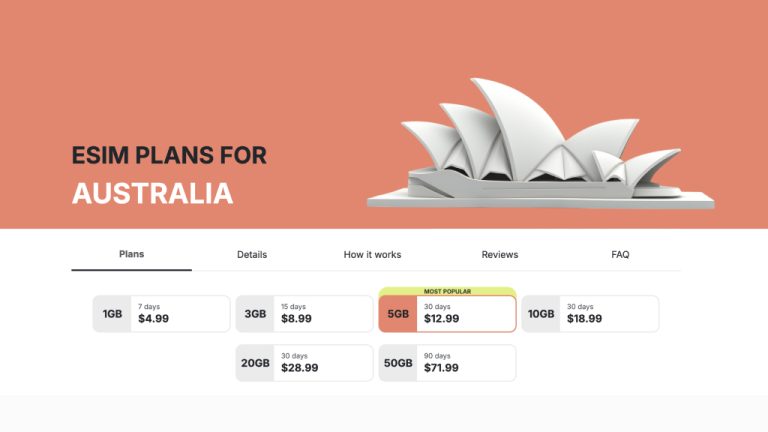Choose the 3GB 15 days plan
768x432 pixels.
point(304,314)
